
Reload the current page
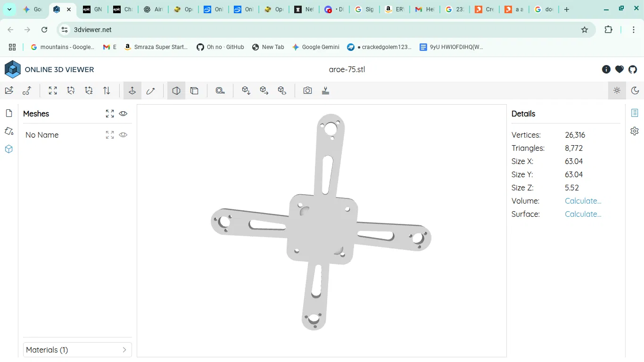[44, 30]
